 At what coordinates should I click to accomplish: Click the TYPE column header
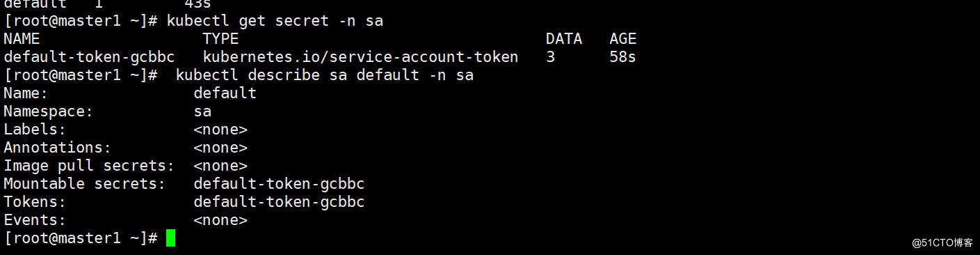pyautogui.click(x=220, y=39)
